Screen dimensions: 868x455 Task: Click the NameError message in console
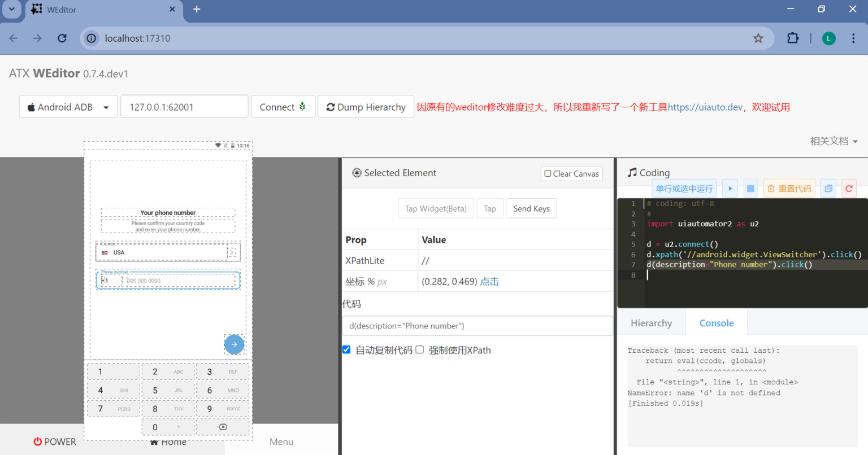coord(704,393)
